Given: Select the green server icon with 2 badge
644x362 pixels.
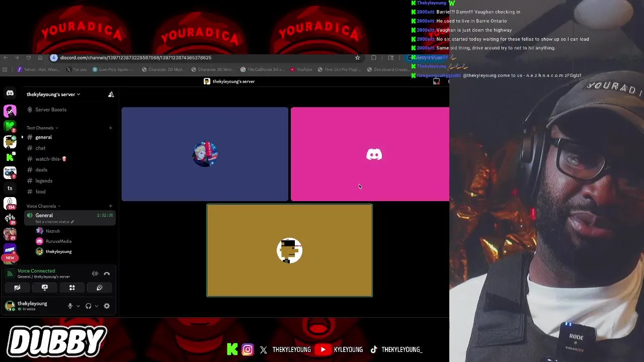Looking at the screenshot, I should pos(10,126).
